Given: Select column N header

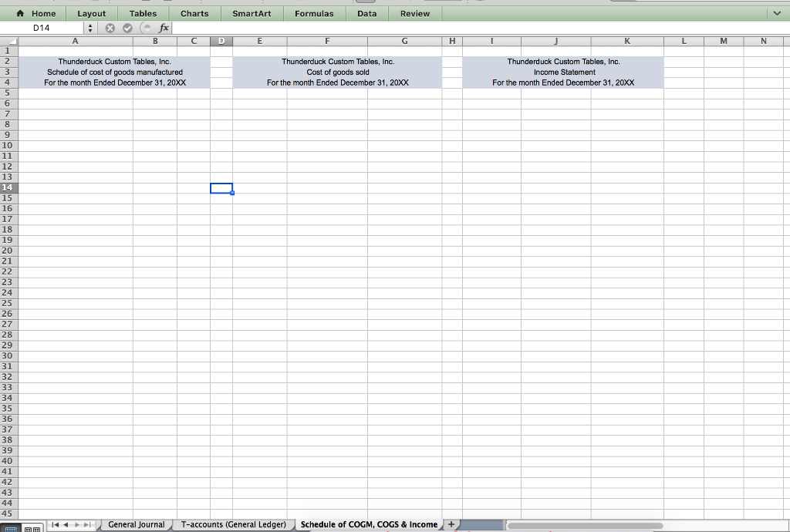Looking at the screenshot, I should (764, 42).
